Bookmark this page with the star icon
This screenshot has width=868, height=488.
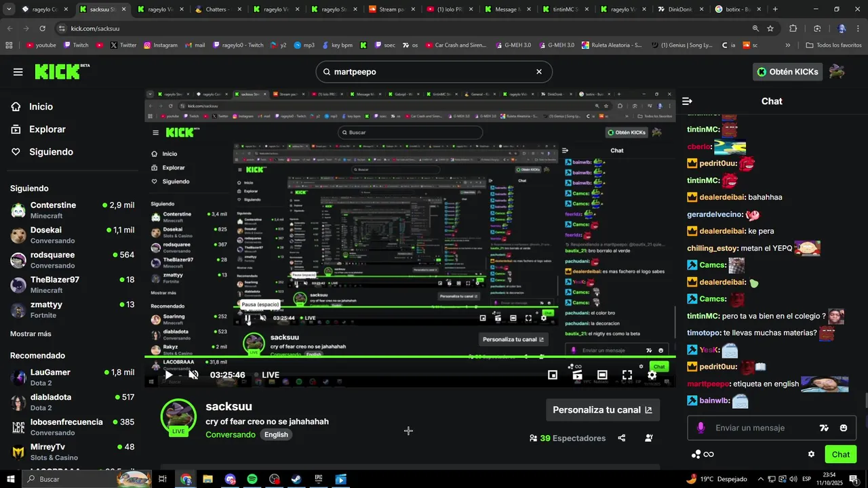point(770,28)
